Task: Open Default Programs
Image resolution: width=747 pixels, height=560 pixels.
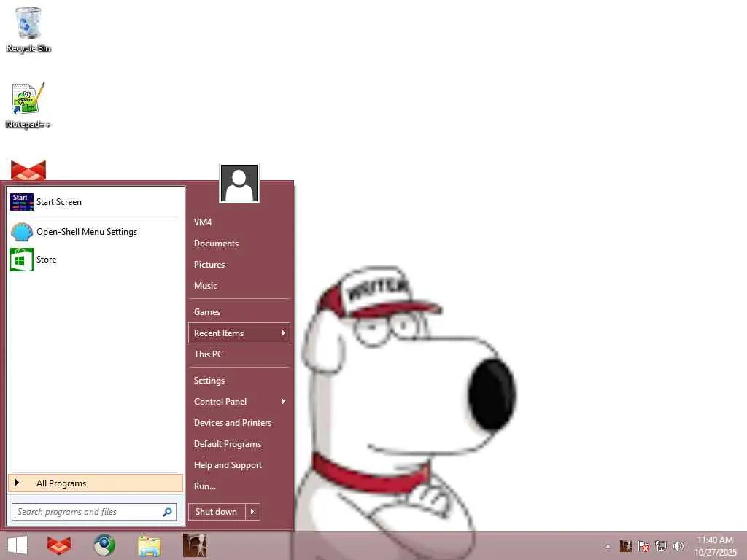Action: click(239, 444)
